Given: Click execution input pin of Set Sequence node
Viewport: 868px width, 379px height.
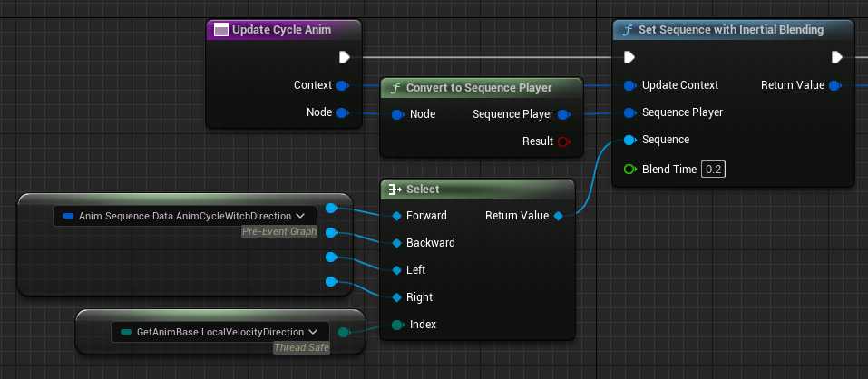Looking at the screenshot, I should click(629, 57).
